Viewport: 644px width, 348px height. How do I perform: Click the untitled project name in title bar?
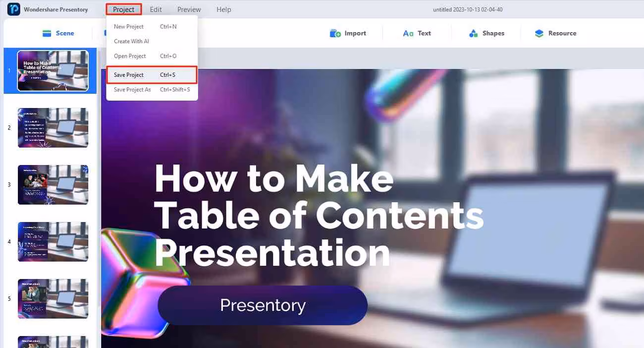[468, 9]
